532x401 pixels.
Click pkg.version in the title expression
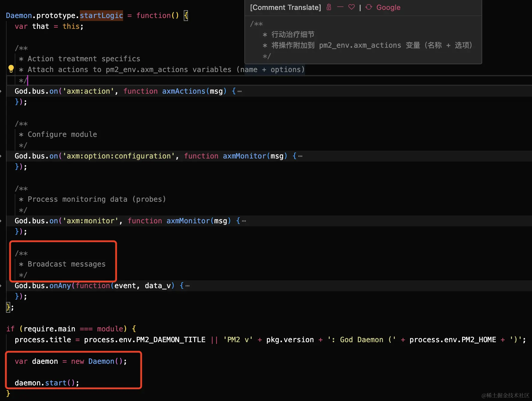(x=290, y=340)
